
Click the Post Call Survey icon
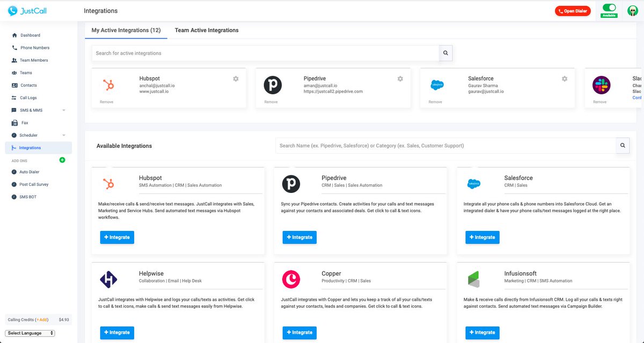(x=14, y=184)
